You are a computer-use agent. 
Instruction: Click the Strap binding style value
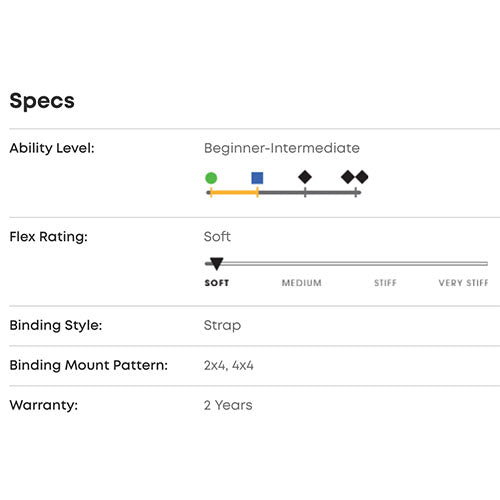[222, 326]
